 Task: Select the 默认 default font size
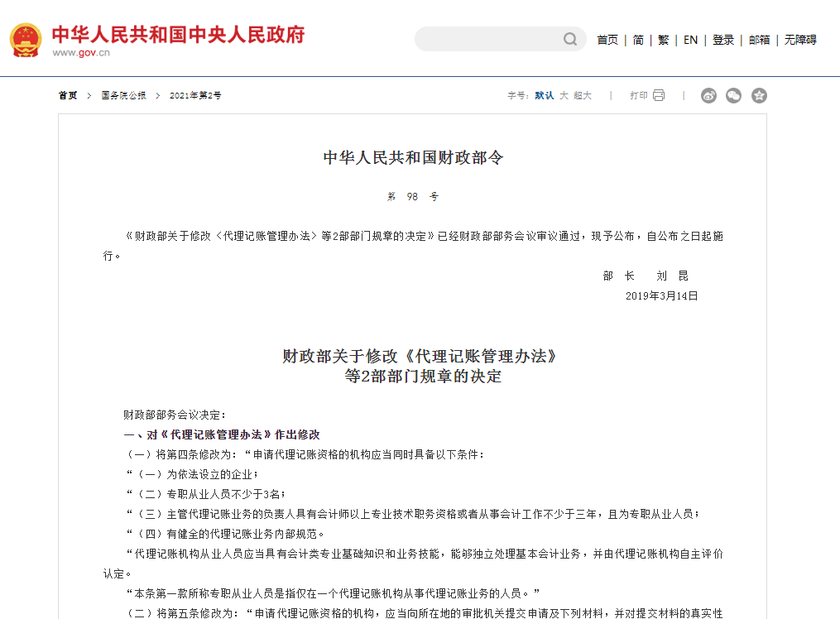[545, 95]
